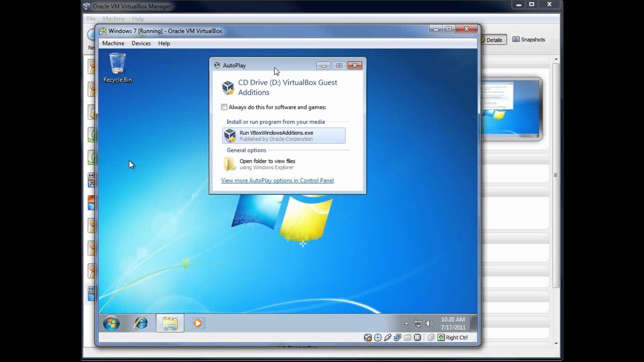This screenshot has height=362, width=644.
Task: Click the VirtualBox CD drive icon in AutoPlay
Action: click(228, 87)
